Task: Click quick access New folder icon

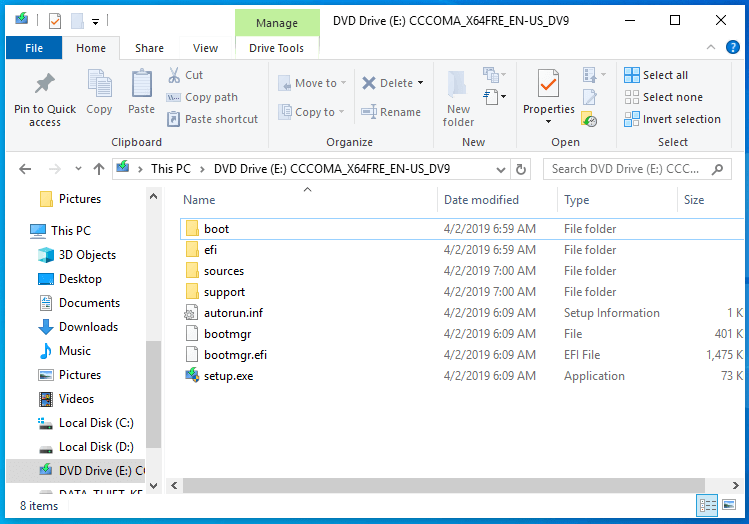Action: (77, 21)
